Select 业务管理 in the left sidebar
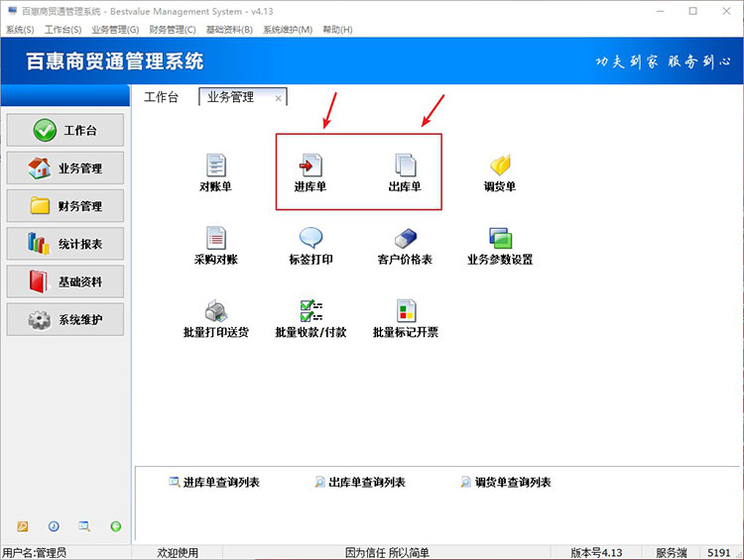The height and width of the screenshot is (560, 744). coord(65,168)
